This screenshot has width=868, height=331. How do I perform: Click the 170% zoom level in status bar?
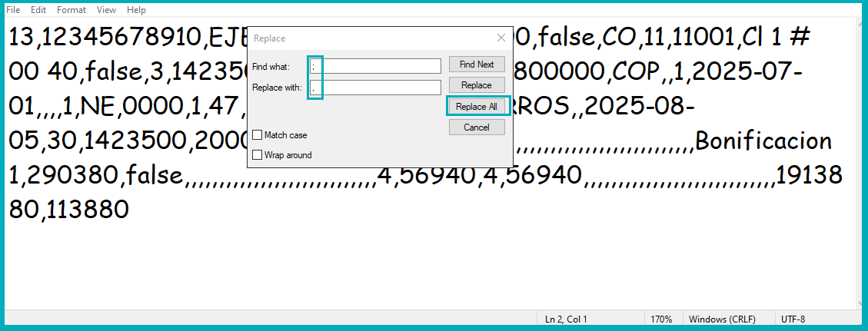pos(662,319)
